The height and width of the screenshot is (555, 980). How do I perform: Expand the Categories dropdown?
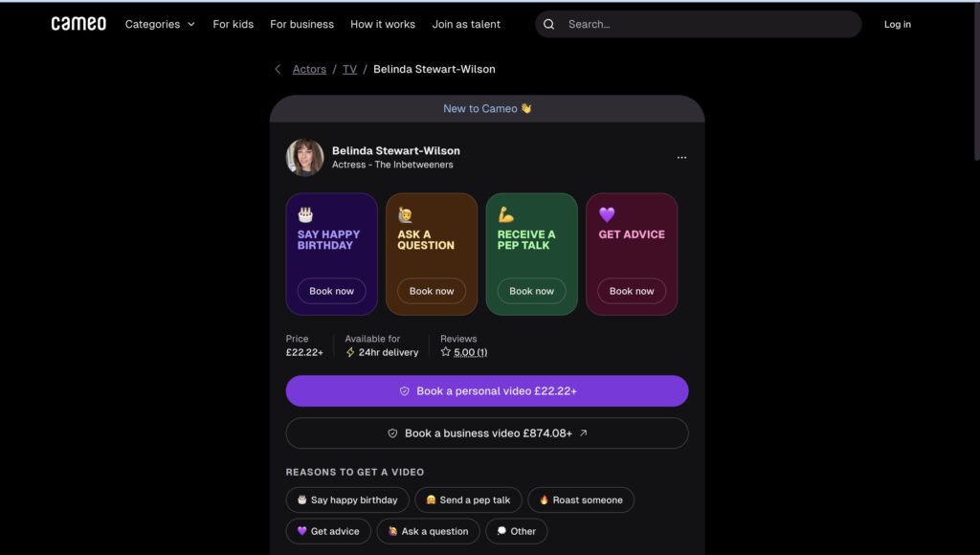pyautogui.click(x=160, y=24)
